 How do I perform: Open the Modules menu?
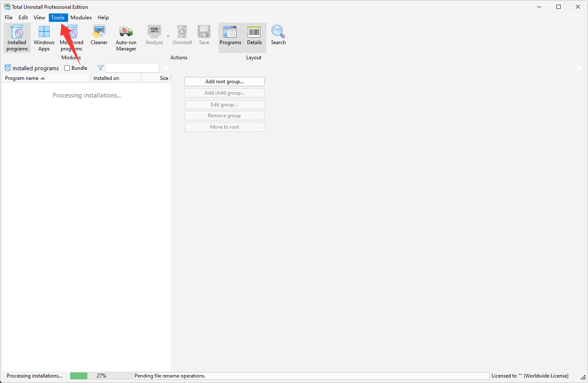(81, 18)
